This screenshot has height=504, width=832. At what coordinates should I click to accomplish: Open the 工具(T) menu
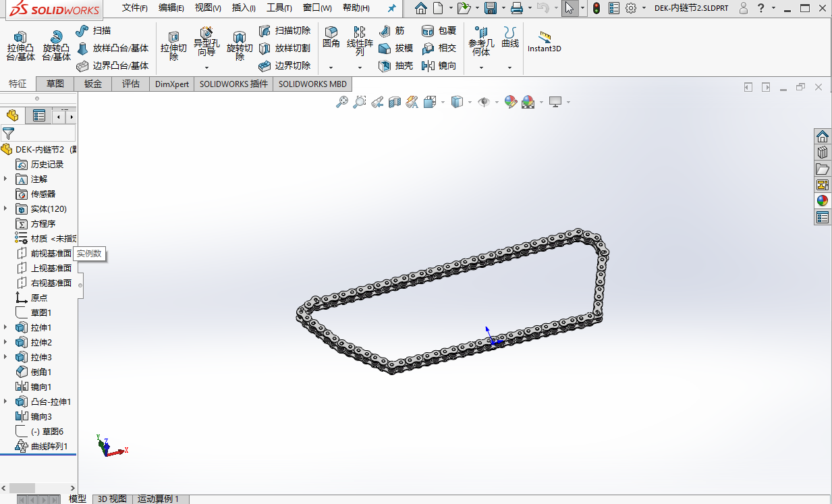(279, 8)
